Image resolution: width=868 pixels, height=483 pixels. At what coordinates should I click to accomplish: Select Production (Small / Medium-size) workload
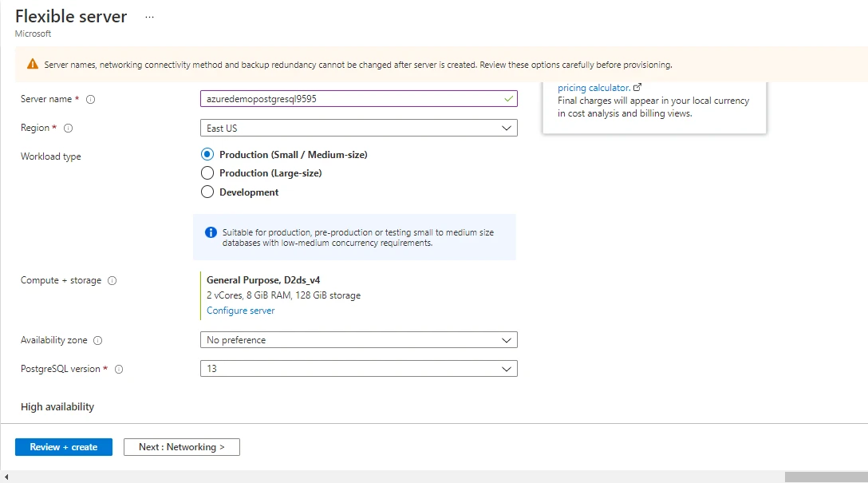[x=207, y=154]
